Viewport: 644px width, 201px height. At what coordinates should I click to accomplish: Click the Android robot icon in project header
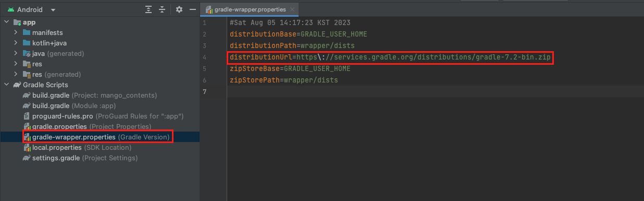[10, 9]
